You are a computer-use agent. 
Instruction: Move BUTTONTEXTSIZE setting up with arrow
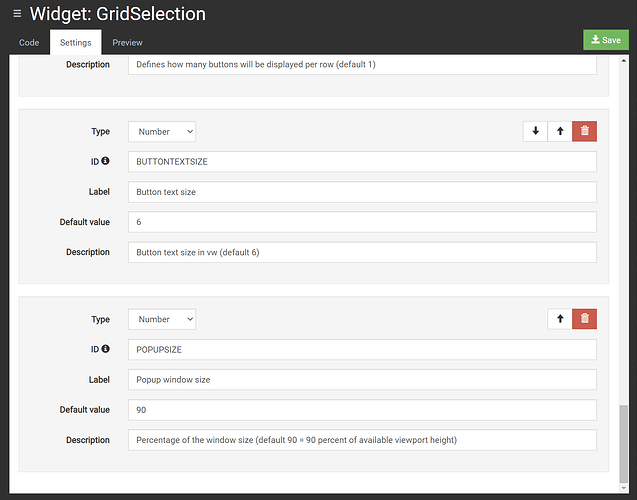[x=560, y=131]
